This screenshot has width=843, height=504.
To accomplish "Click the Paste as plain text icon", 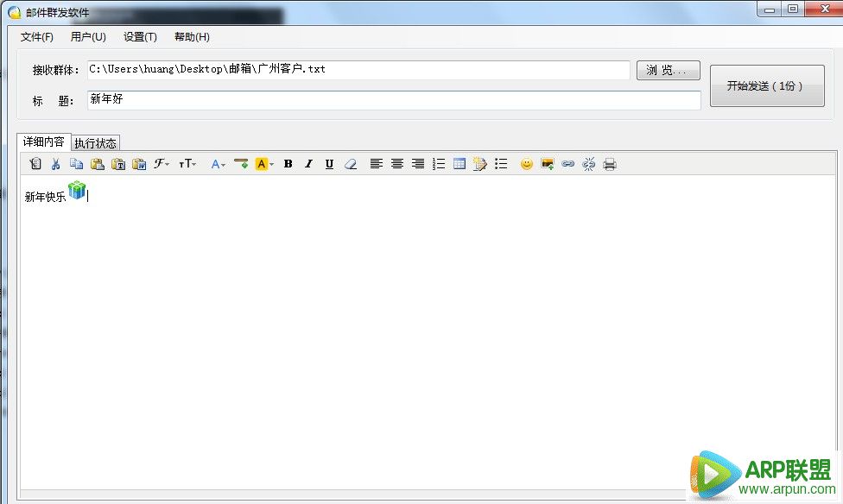I will [x=118, y=164].
